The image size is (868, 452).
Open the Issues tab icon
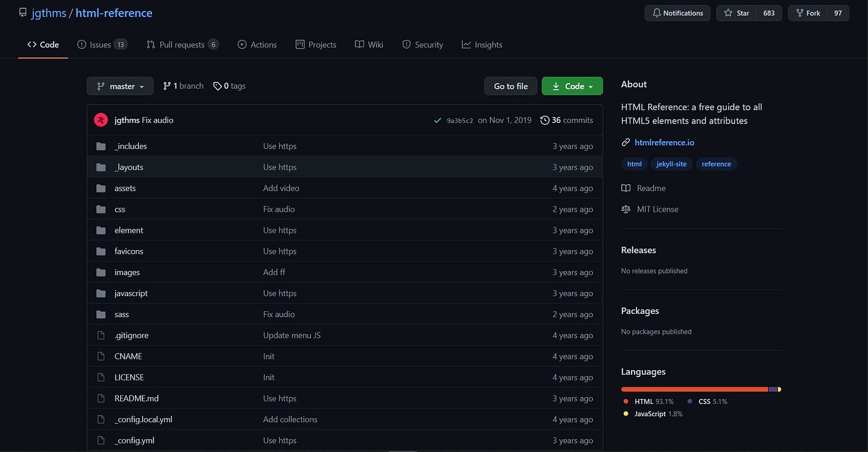(81, 44)
